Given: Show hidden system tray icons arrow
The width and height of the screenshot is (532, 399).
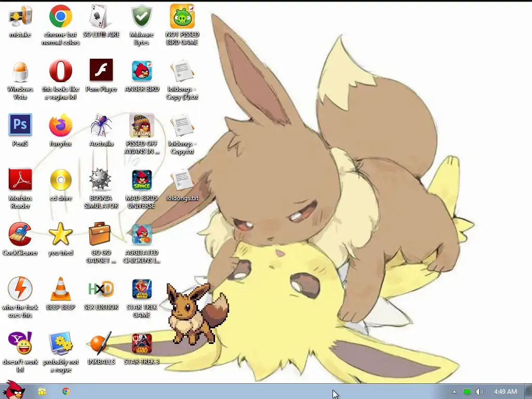Looking at the screenshot, I should (x=454, y=392).
